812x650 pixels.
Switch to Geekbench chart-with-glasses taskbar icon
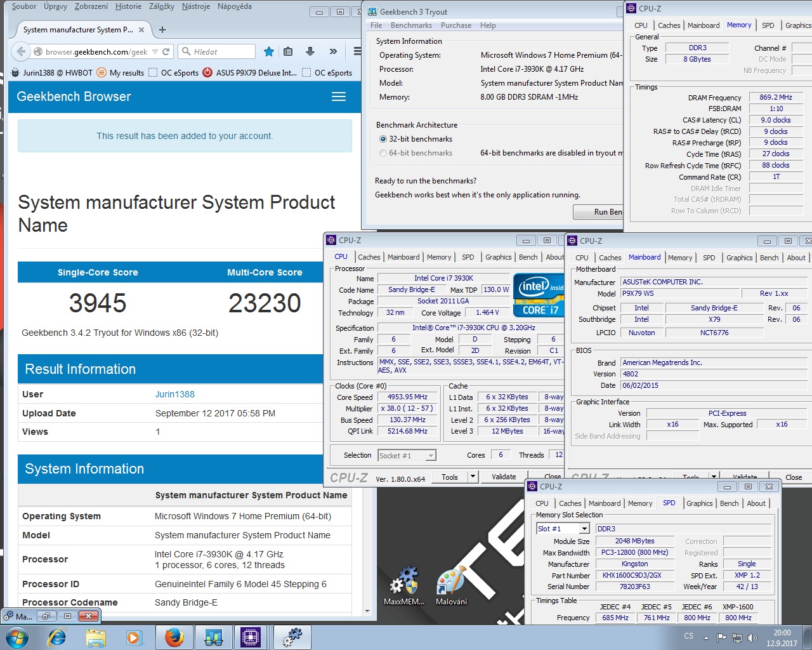pos(213,637)
